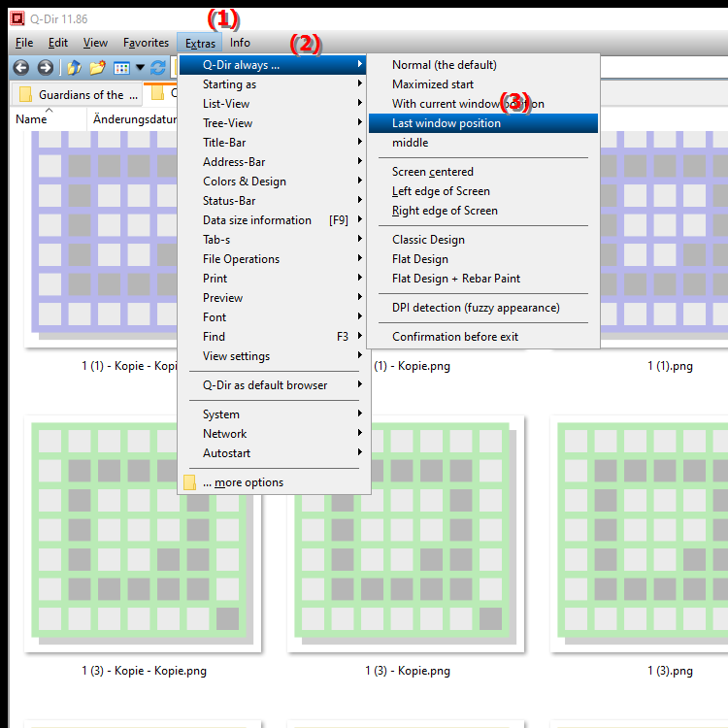Choose Left edge of Screen

tap(482, 191)
